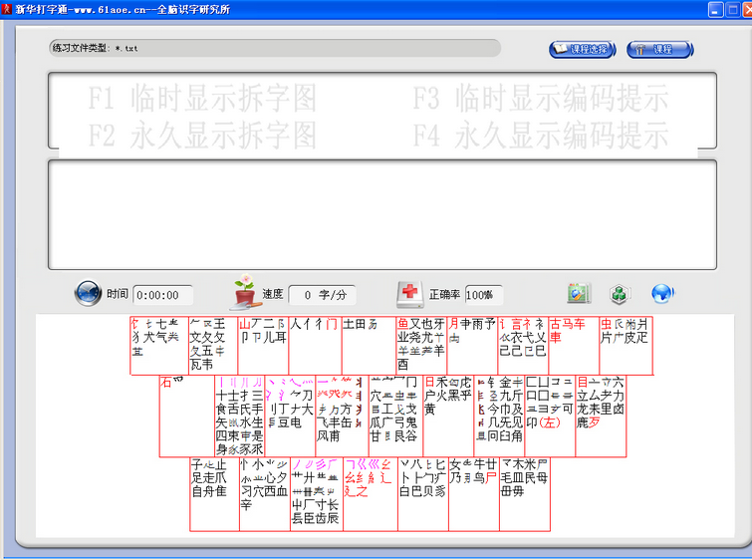
Task: Click the keyboard key containing 廾 and 臣齿辰
Action: point(317,494)
